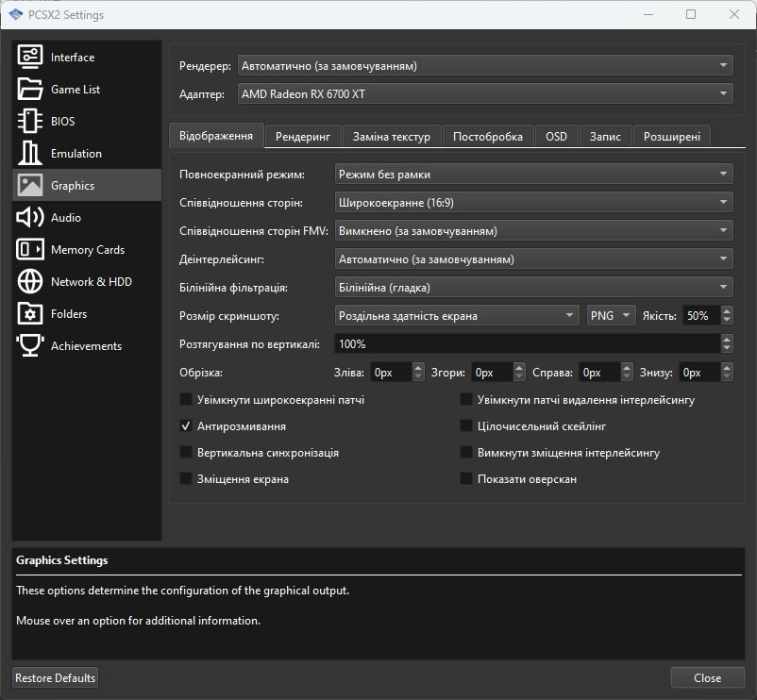Increase Якість value with up arrow
757x700 pixels.
point(727,311)
